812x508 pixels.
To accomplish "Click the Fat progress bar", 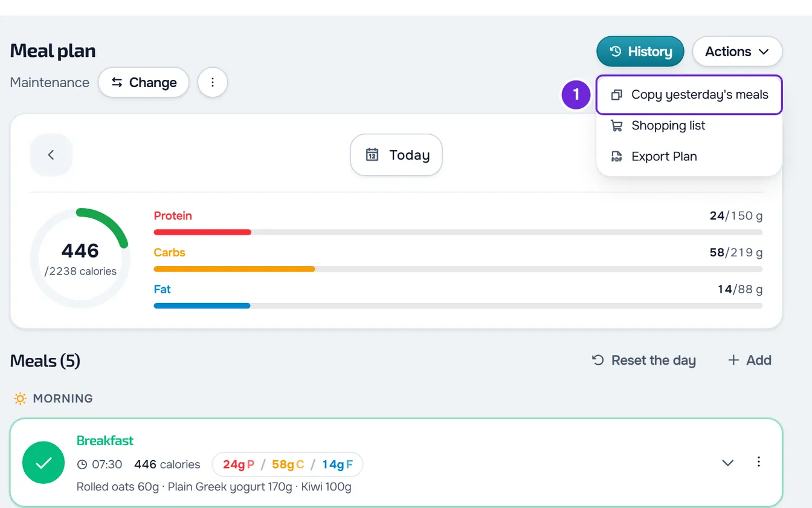I will pos(458,306).
